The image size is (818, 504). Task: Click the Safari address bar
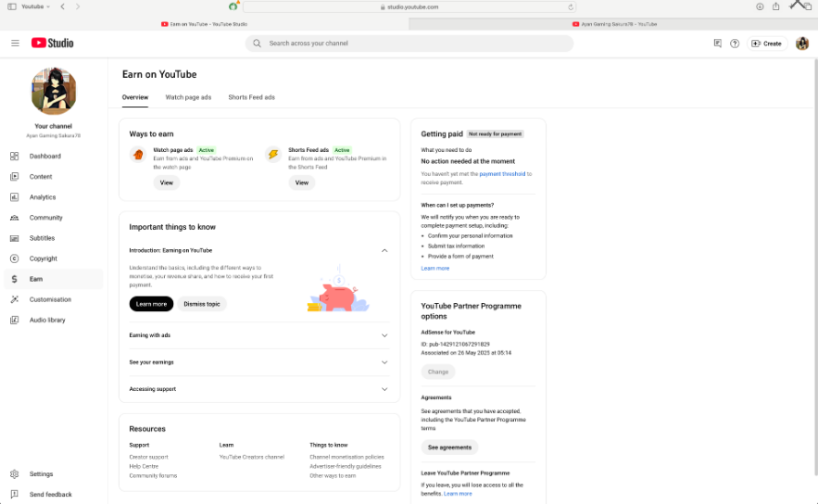pos(409,6)
